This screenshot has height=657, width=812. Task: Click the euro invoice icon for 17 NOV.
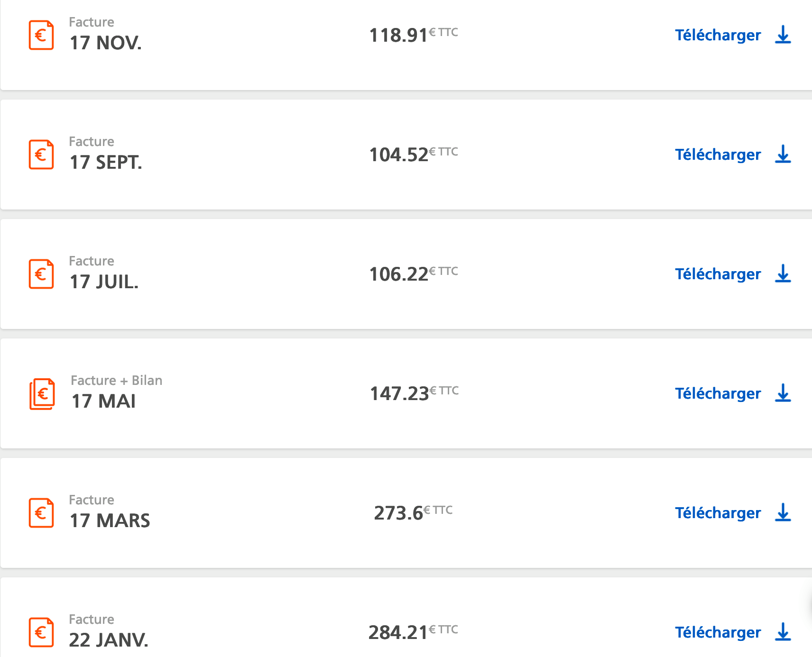(x=41, y=35)
